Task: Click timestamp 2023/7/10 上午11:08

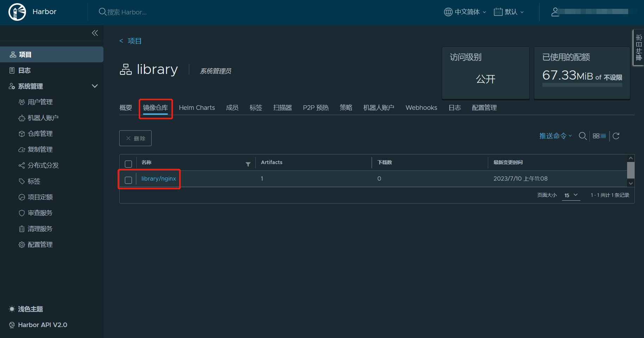Action: tap(521, 179)
